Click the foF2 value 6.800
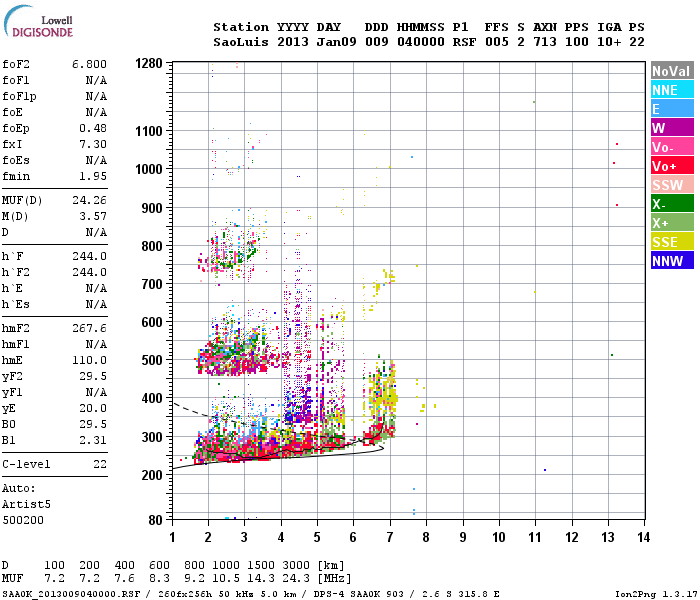This screenshot has width=700, height=600. (89, 64)
